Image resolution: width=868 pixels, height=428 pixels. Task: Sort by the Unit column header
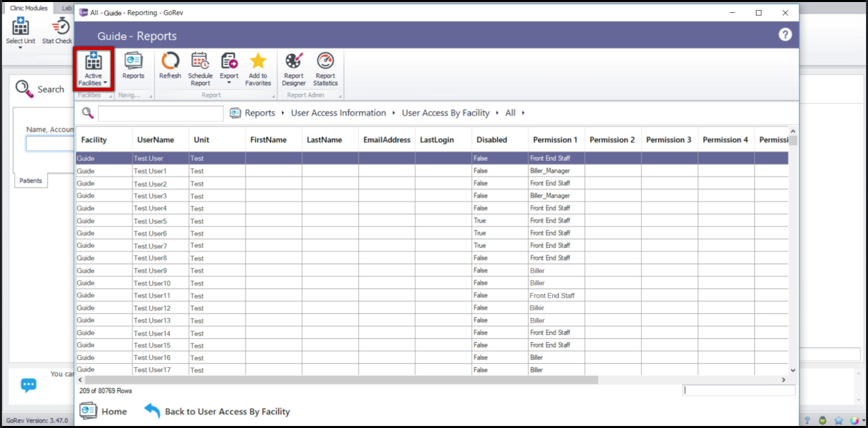point(217,140)
